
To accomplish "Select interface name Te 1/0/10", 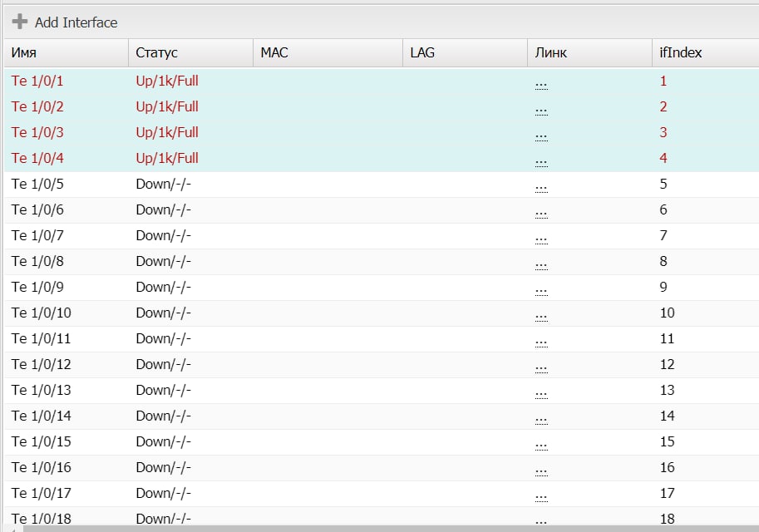I will [x=41, y=313].
